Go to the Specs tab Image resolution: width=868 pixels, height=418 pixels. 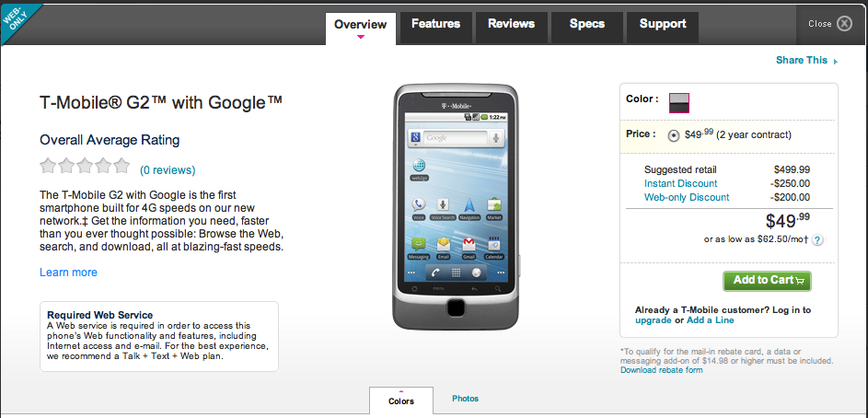coord(586,24)
